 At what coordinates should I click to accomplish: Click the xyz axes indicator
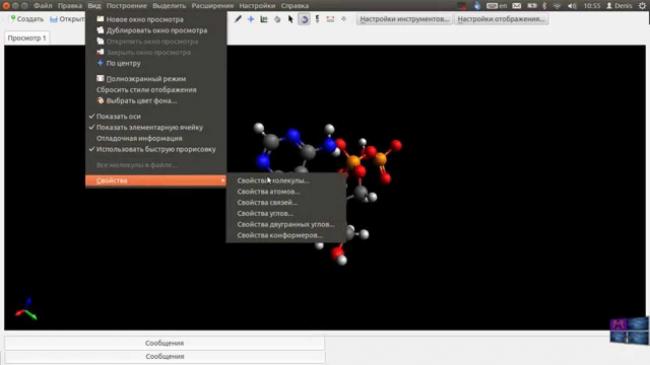coord(27,309)
